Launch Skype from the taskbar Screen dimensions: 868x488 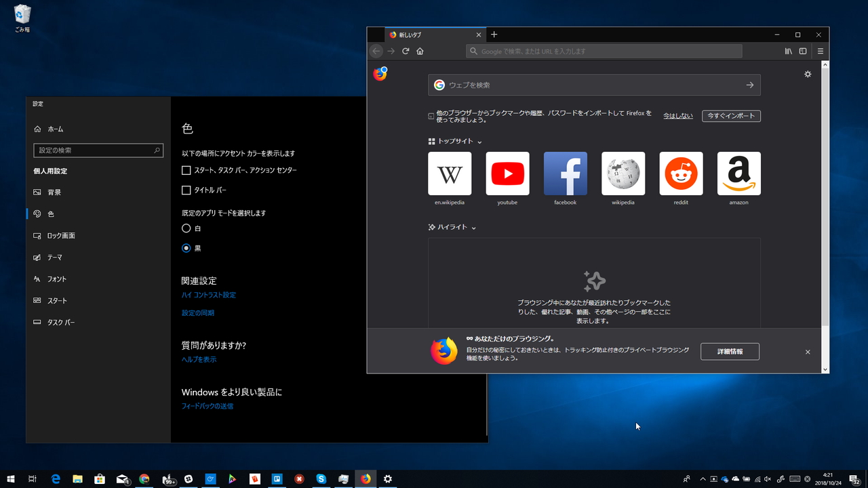pos(321,479)
